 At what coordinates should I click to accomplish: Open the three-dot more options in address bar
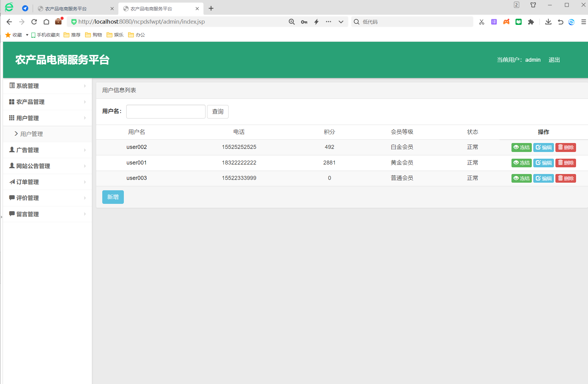pos(328,22)
